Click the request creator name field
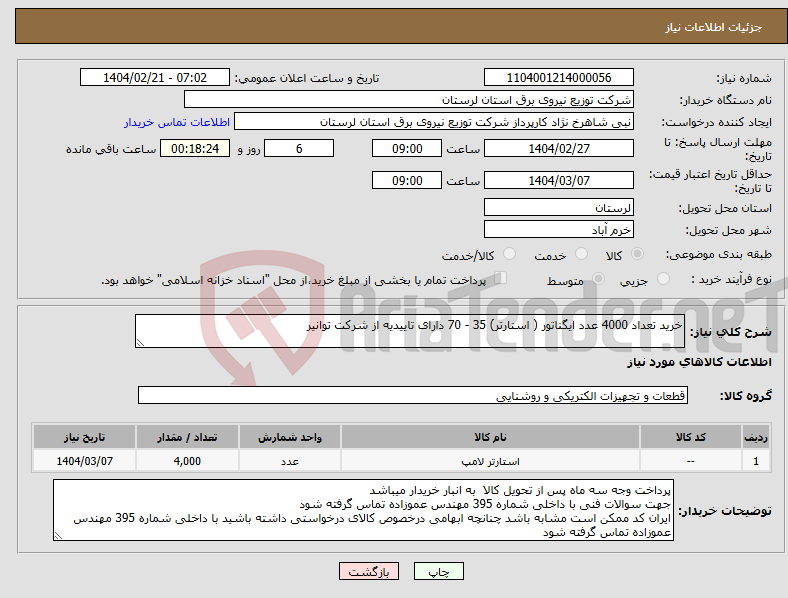 pos(434,122)
